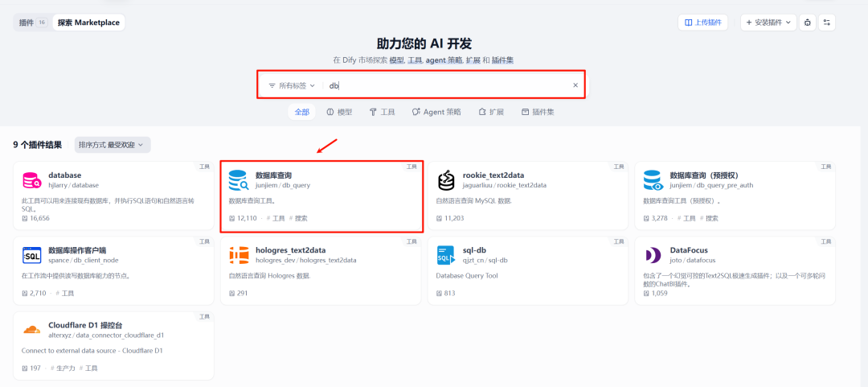Click the filter icon beside 所有标签
The image size is (868, 387).
(x=272, y=85)
